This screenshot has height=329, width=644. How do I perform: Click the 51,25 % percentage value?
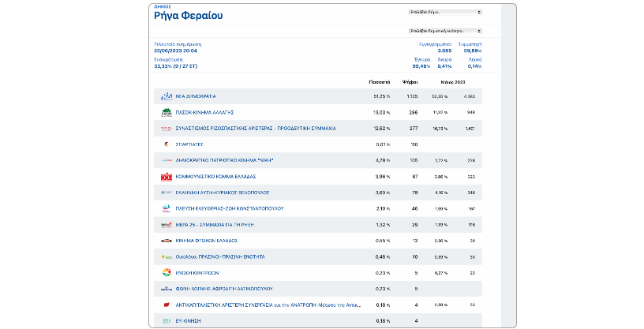coord(381,96)
